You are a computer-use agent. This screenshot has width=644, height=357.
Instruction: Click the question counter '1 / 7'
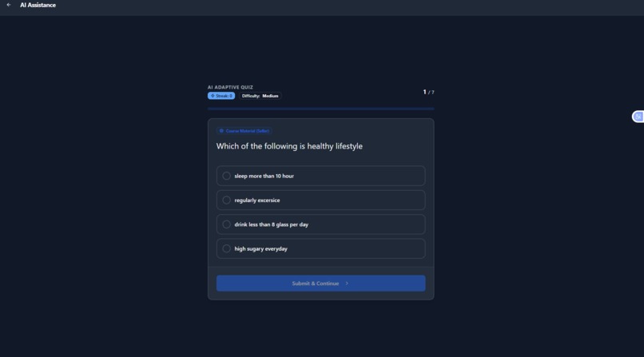coord(428,92)
